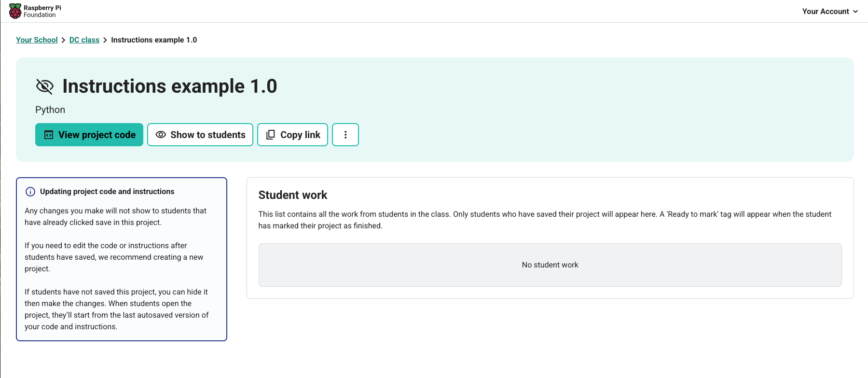Click the No student work placeholder area
868x378 pixels.
pos(550,265)
